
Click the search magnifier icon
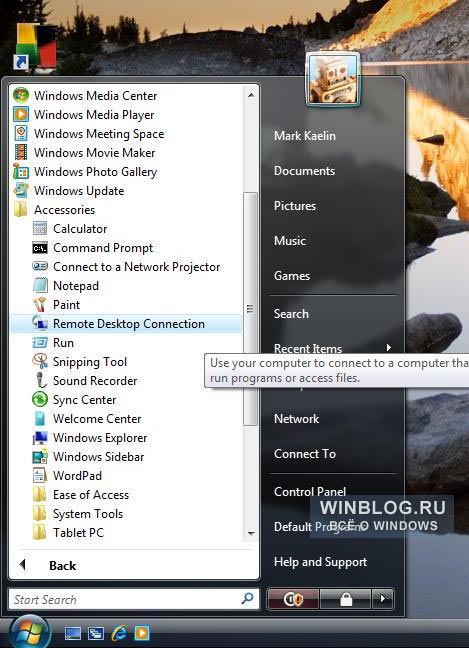click(x=247, y=598)
